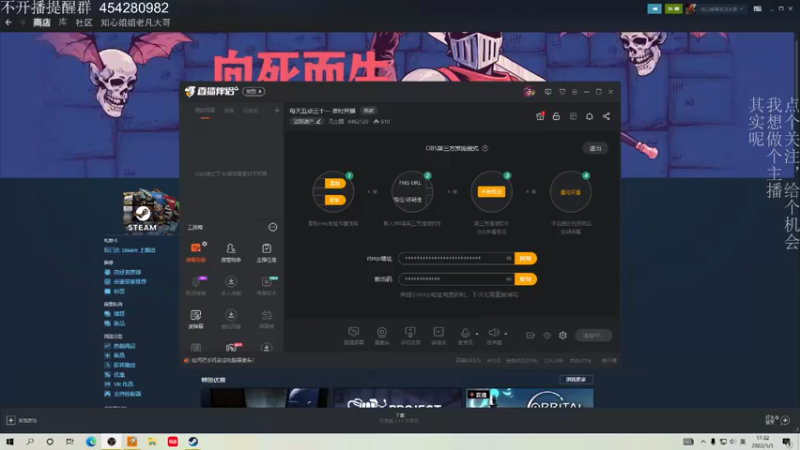Open the hamburger menu in streaming app title bar

tap(574, 92)
